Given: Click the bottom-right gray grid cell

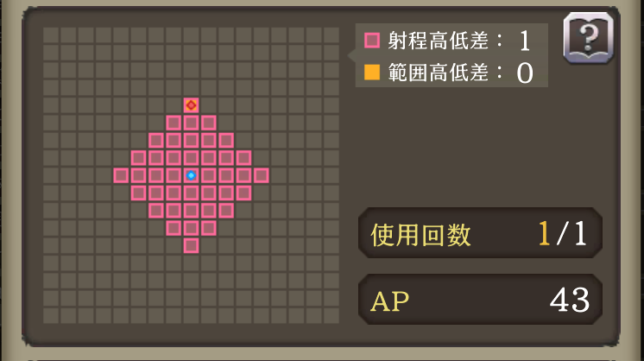Looking at the screenshot, I should pos(331,316).
